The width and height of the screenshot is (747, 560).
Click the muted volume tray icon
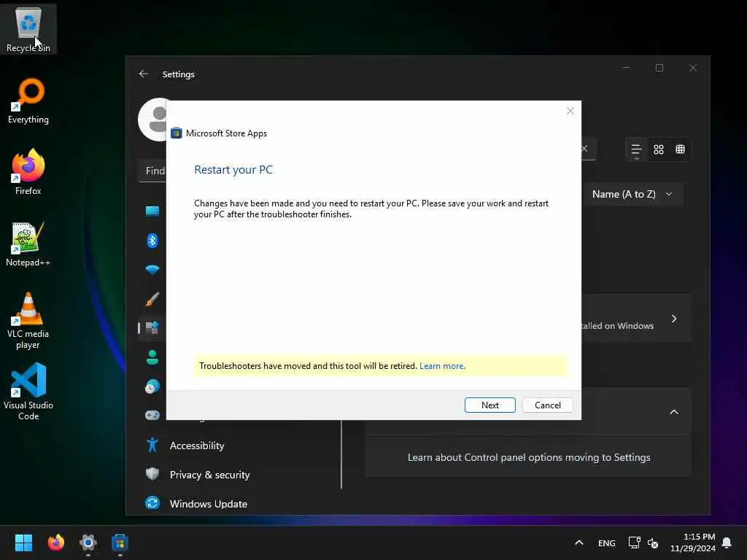(653, 542)
